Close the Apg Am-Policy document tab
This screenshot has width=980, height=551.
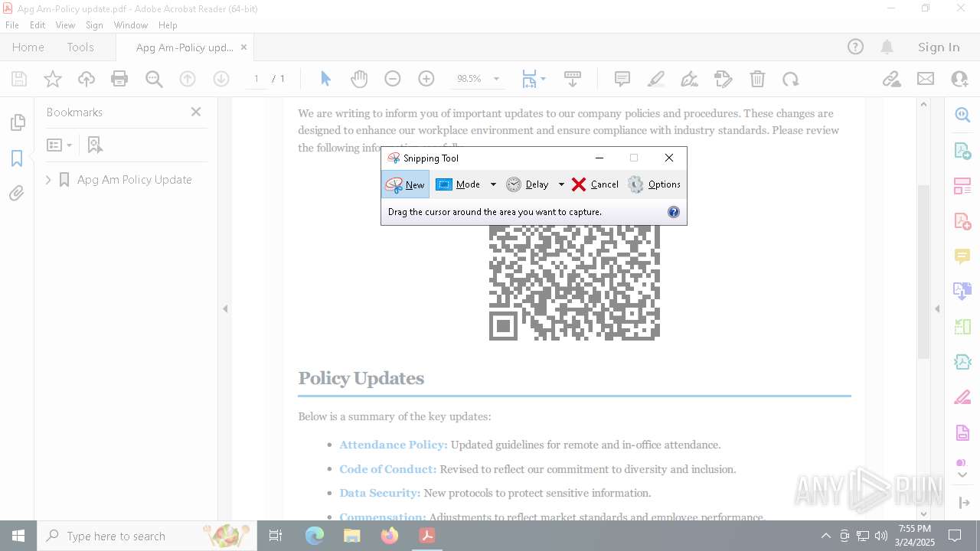pos(243,47)
